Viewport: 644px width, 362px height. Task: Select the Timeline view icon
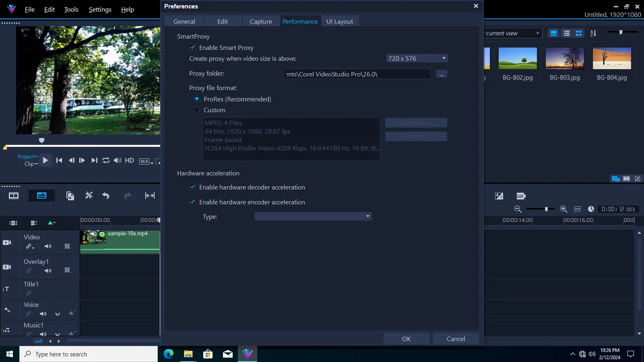pyautogui.click(x=42, y=196)
